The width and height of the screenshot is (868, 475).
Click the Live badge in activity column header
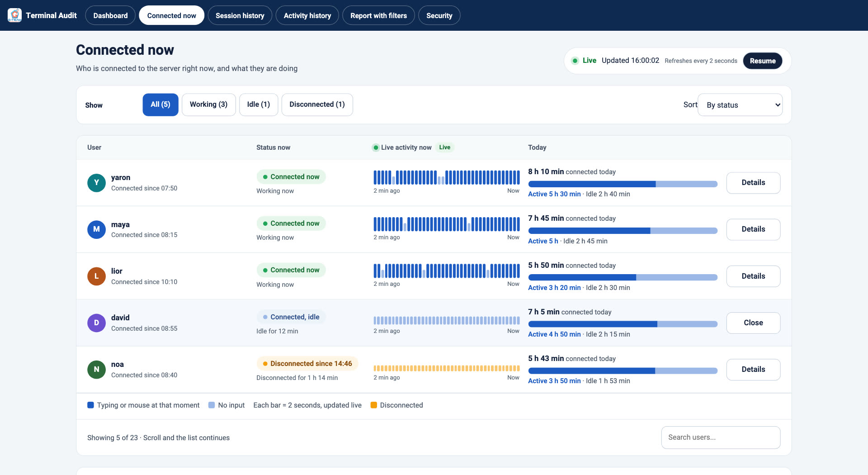point(445,147)
